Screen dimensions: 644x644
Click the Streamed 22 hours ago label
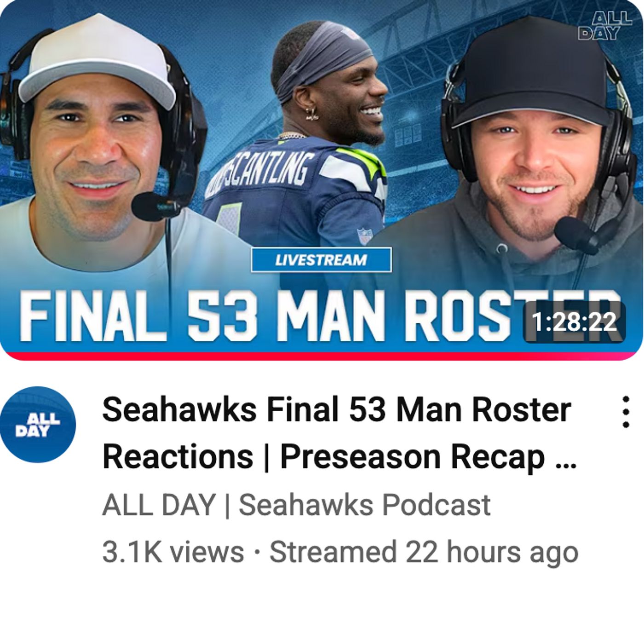(x=424, y=552)
